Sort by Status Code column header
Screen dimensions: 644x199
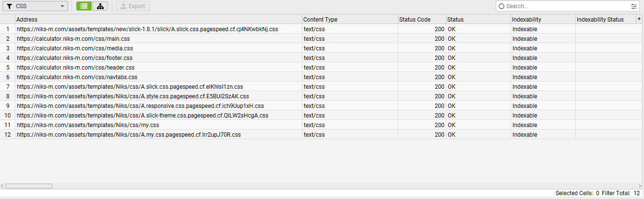[x=421, y=20]
